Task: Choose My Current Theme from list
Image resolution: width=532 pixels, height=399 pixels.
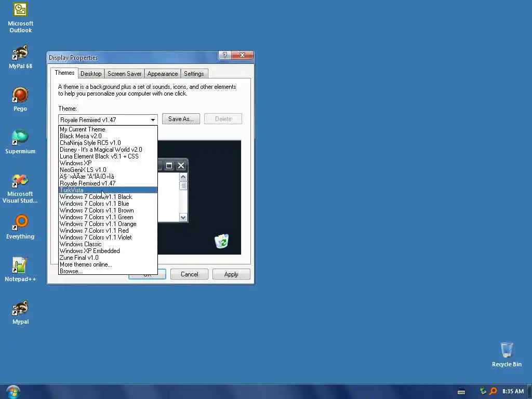Action: click(108, 129)
